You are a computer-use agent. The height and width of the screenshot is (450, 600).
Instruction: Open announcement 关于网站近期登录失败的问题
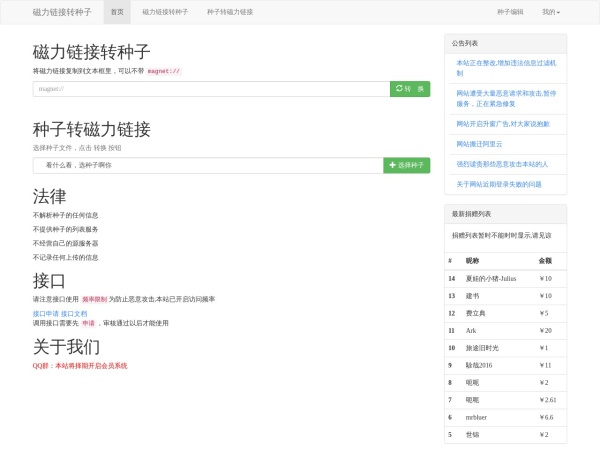point(499,184)
